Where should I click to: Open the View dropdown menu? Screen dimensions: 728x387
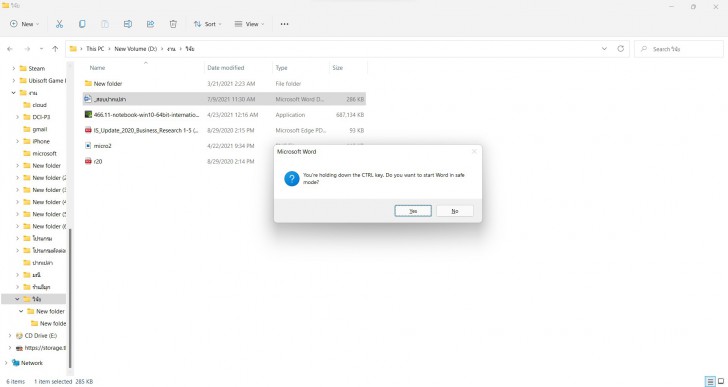coord(249,24)
